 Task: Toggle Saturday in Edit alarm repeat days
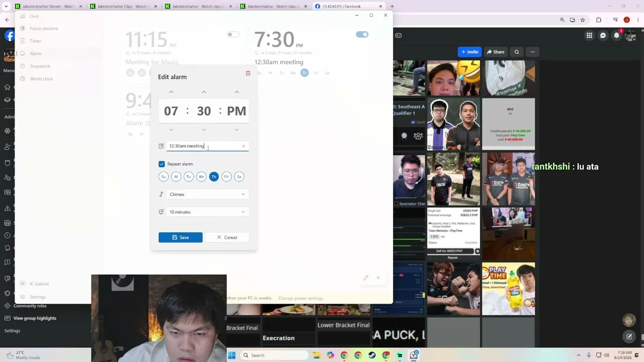pos(239,176)
